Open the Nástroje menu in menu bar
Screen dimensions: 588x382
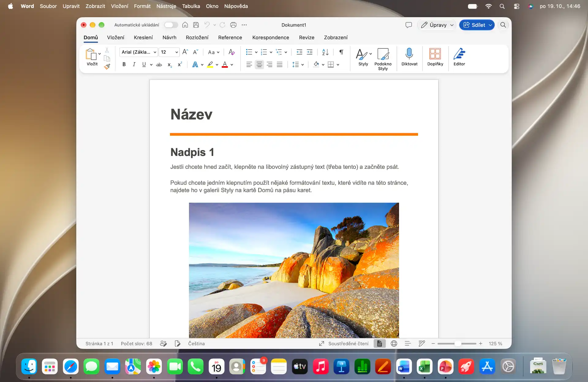click(166, 6)
